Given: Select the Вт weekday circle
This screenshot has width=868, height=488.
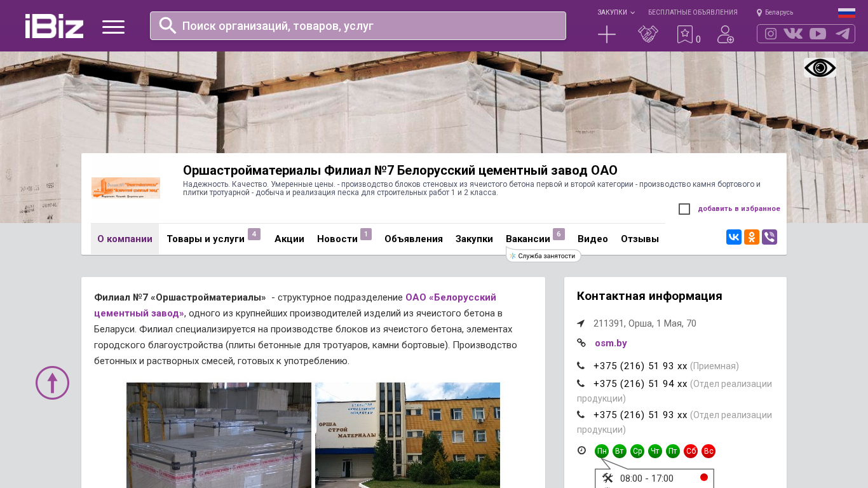Looking at the screenshot, I should coord(620,451).
